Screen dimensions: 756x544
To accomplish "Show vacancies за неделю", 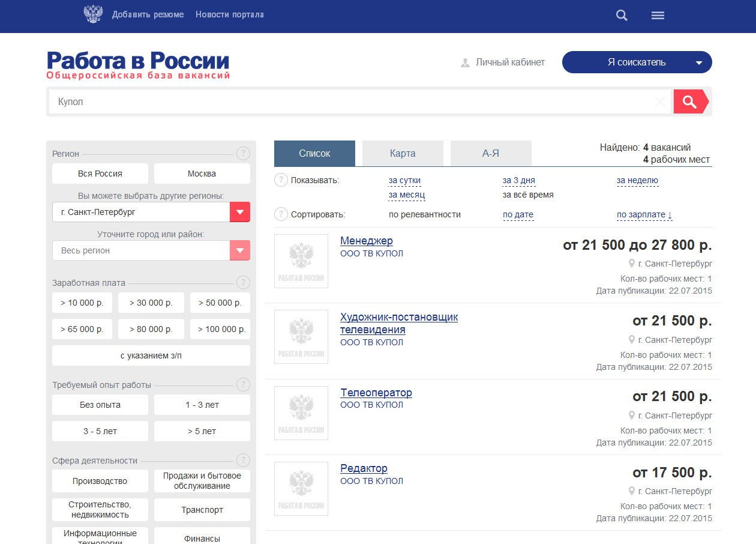I will (x=638, y=180).
